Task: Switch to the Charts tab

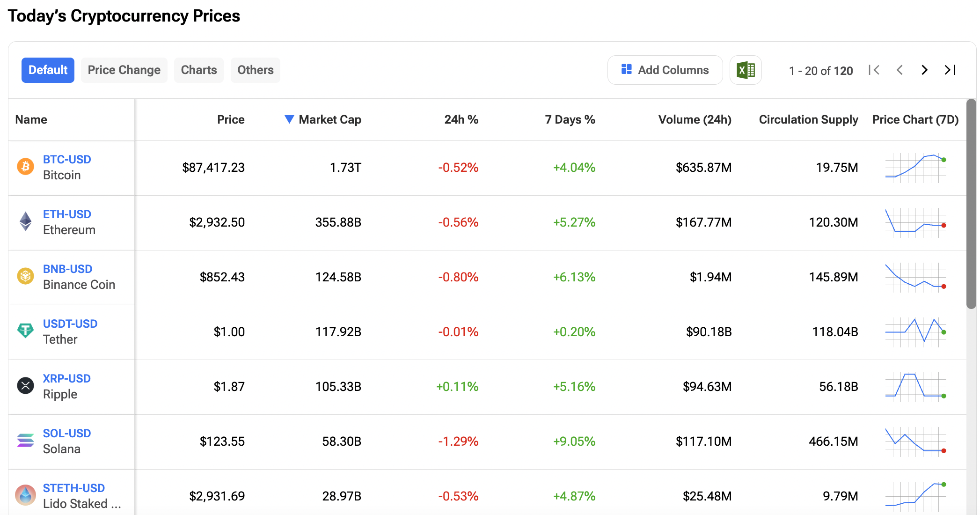Action: [199, 70]
